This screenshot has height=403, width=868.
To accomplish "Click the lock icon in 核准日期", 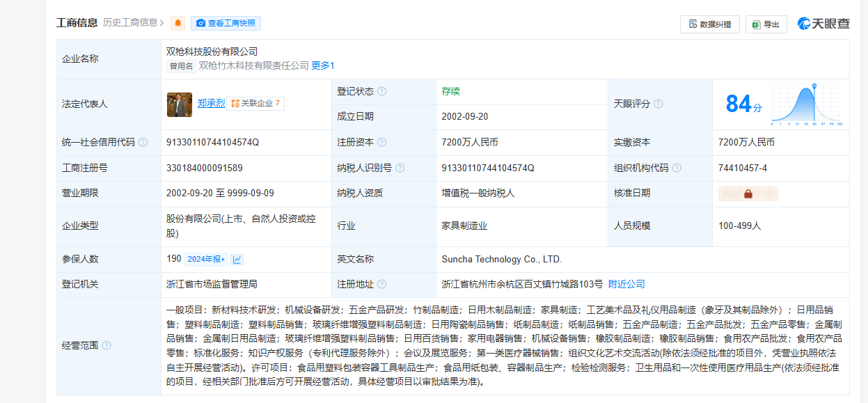I will (748, 193).
